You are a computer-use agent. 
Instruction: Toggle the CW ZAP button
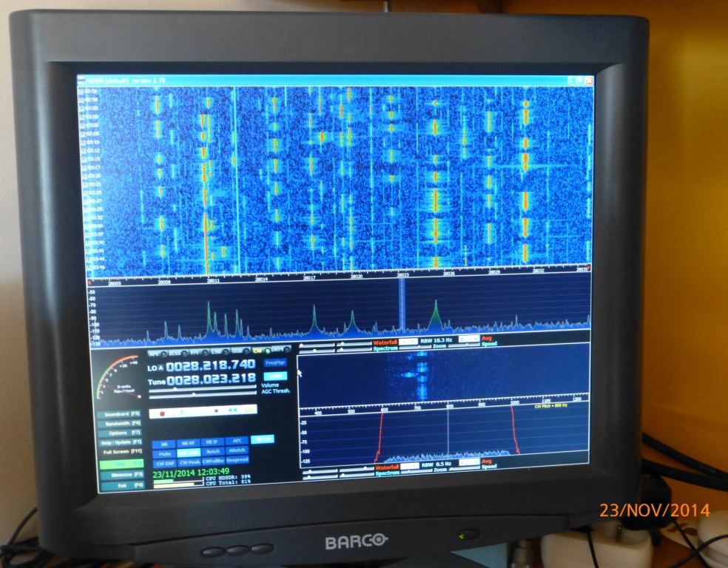[x=165, y=463]
